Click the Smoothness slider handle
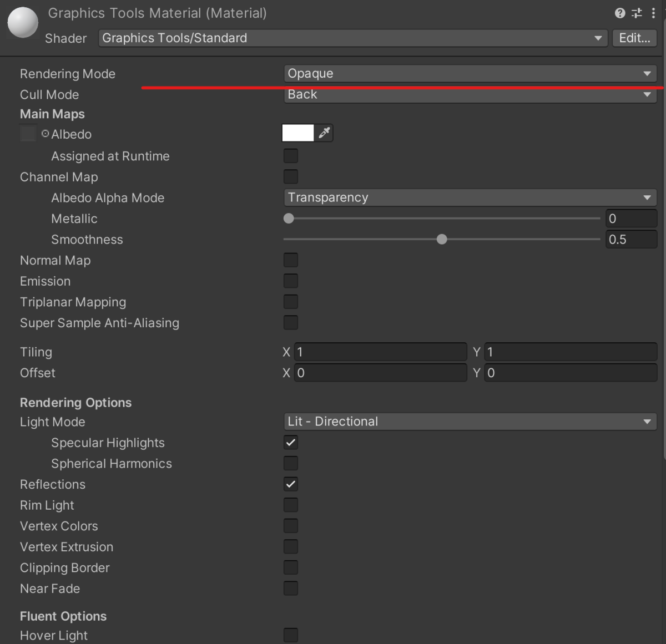 point(442,239)
